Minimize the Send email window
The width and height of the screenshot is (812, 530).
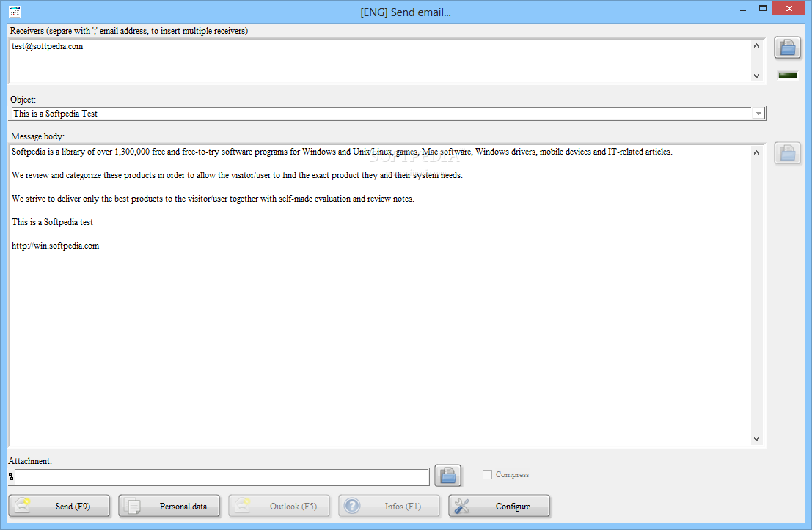click(743, 9)
